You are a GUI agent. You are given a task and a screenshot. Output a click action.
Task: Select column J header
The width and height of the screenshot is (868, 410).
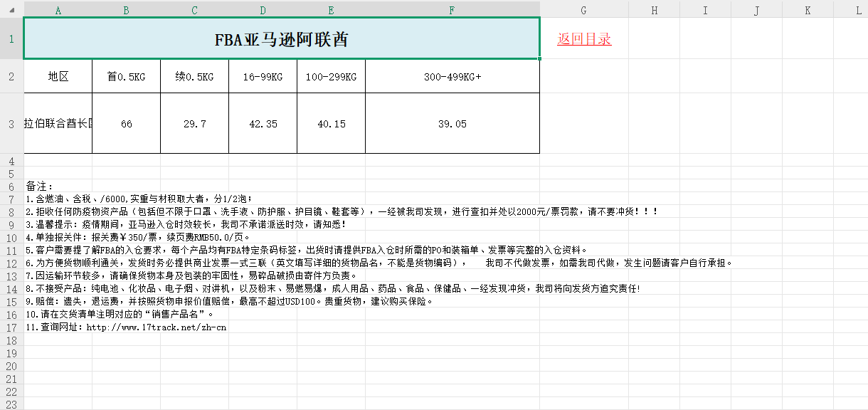[x=757, y=10]
